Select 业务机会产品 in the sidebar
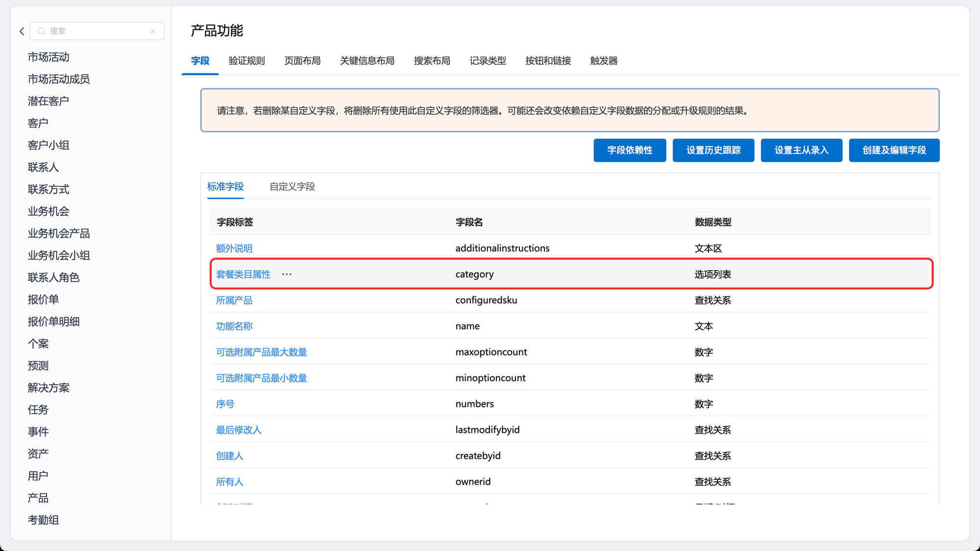Image resolution: width=980 pixels, height=551 pixels. [x=59, y=233]
